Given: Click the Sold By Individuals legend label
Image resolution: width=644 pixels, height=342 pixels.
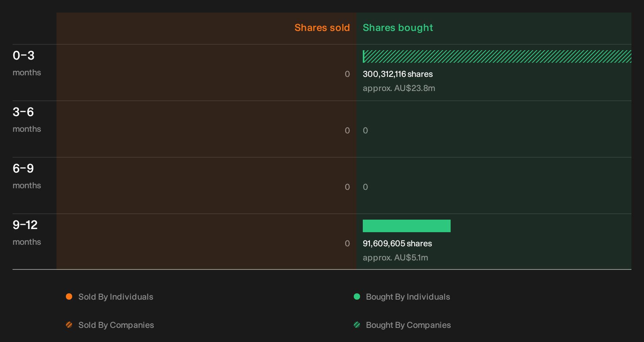Looking at the screenshot, I should pos(116,297).
